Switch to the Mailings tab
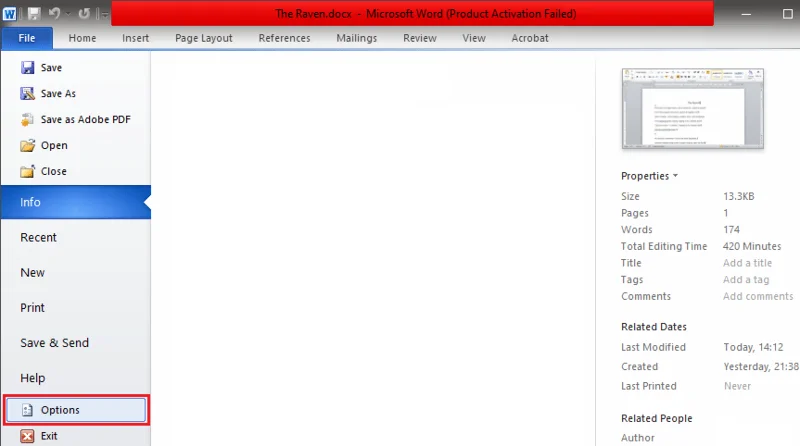Image resolution: width=800 pixels, height=446 pixels. 357,38
